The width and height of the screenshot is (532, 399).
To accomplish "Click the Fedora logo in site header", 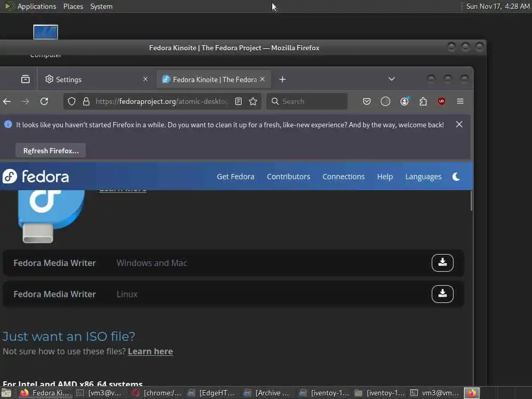I will pos(36,177).
